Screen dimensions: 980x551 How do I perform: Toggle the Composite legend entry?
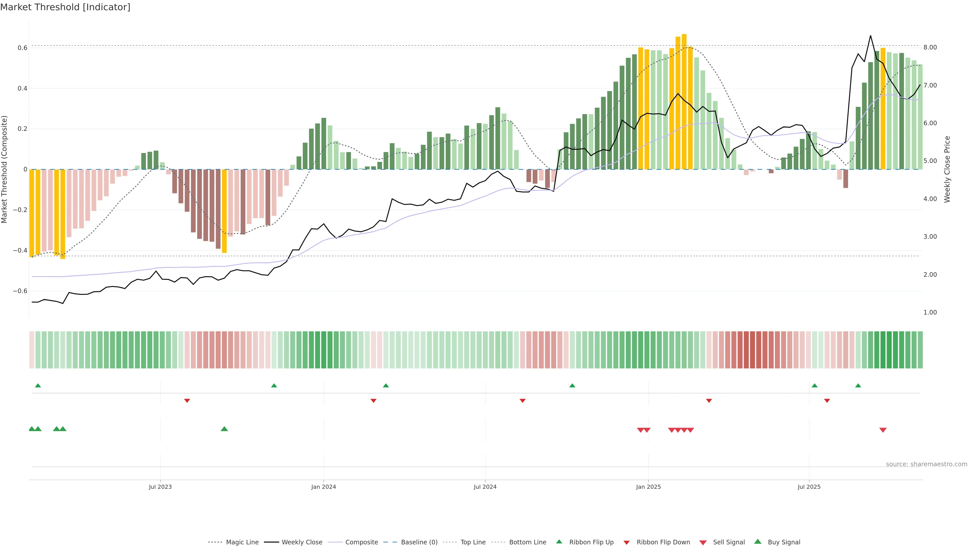[x=361, y=542]
